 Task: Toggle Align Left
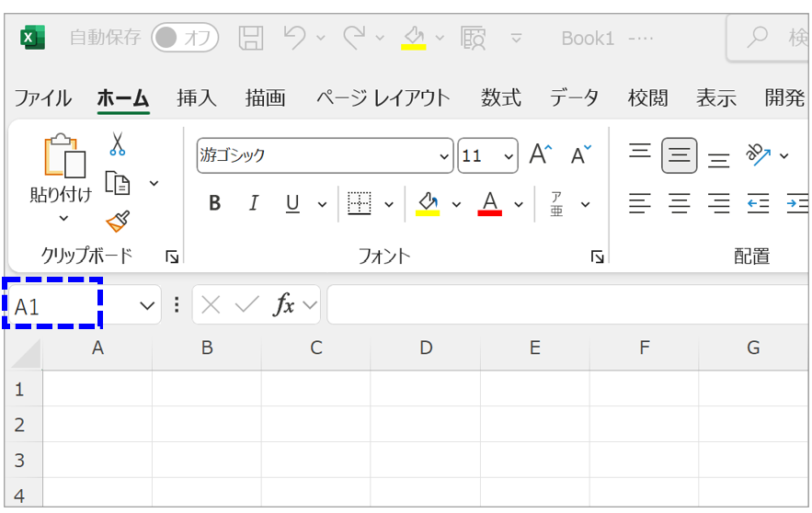(x=640, y=203)
